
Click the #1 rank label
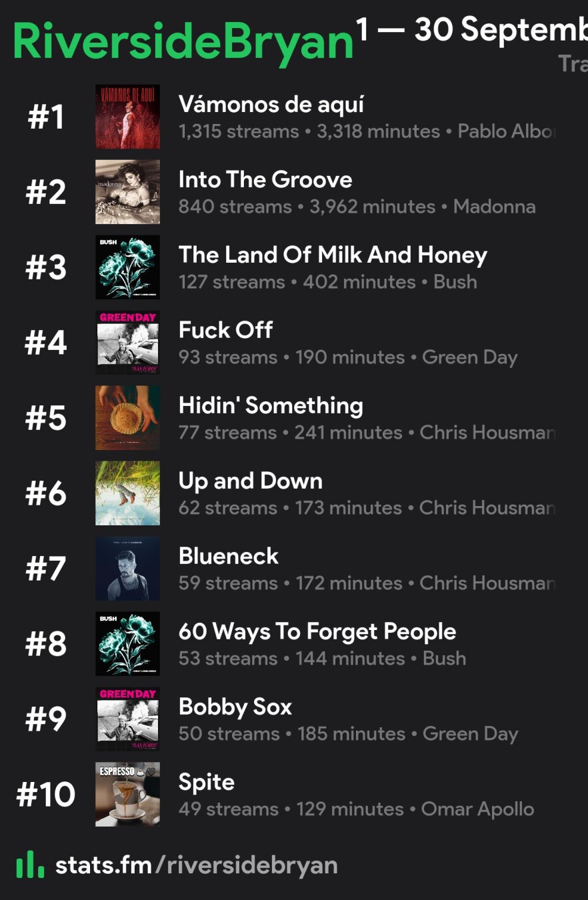click(x=46, y=117)
